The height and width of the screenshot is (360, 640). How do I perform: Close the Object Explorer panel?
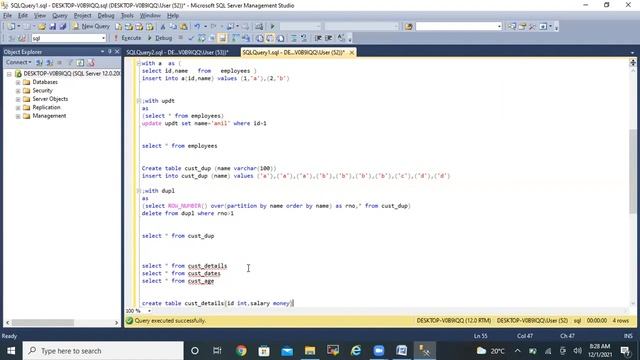click(117, 52)
